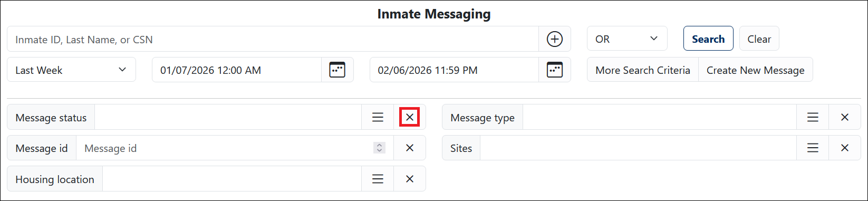
Task: Open Message type options list icon
Action: pos(813,117)
